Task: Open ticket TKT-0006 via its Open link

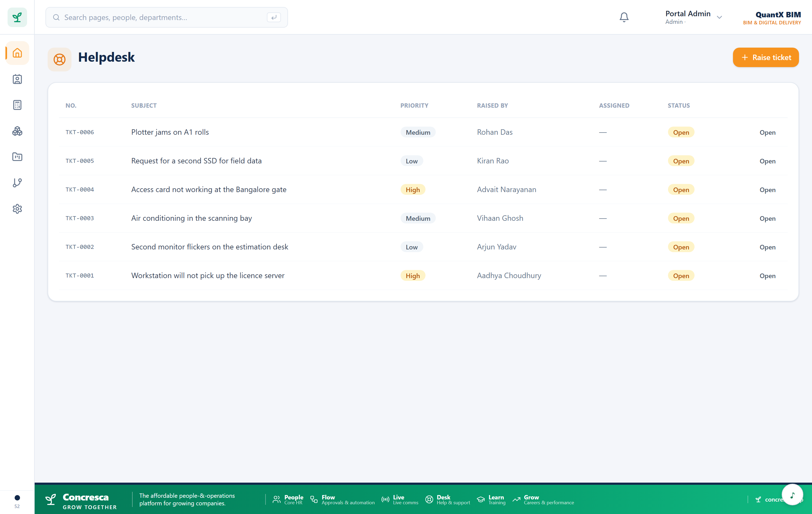Action: point(767,133)
